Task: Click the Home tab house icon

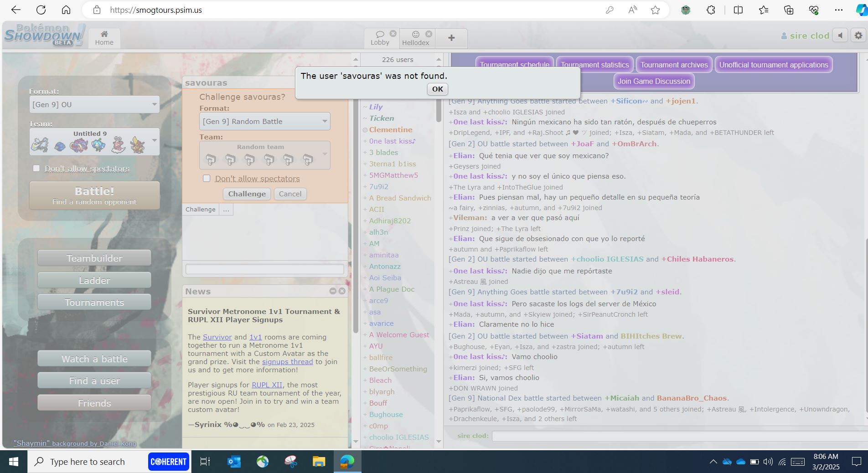Action: [x=104, y=34]
